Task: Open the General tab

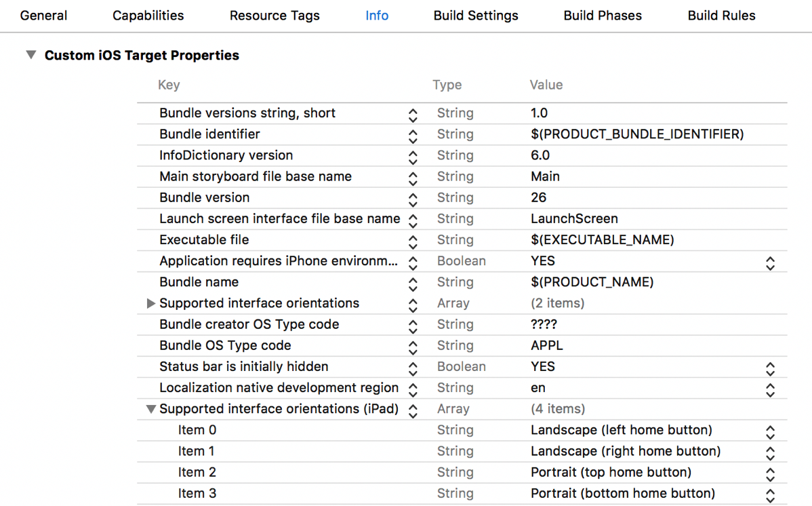Action: point(43,16)
